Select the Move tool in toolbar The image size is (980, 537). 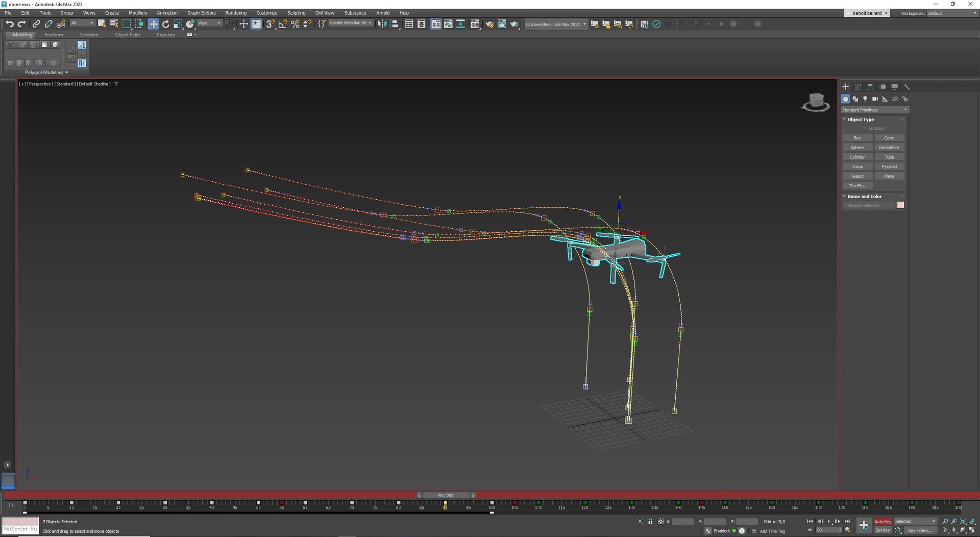[153, 24]
